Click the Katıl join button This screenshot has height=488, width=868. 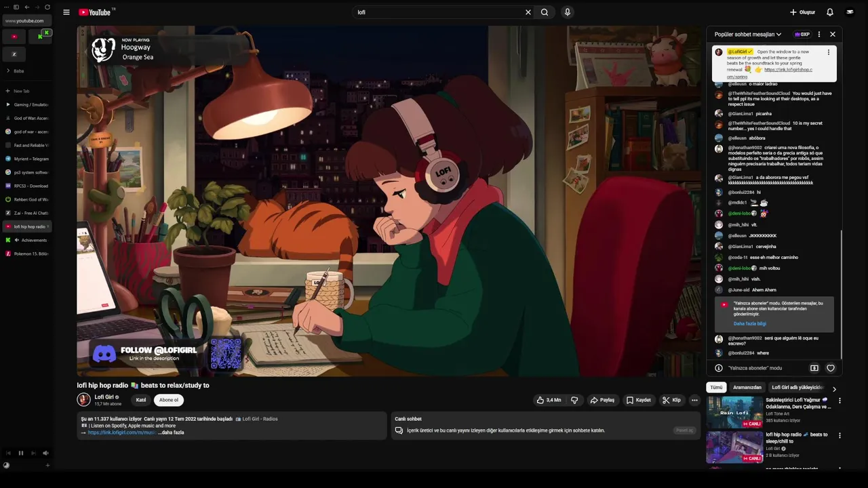click(x=141, y=400)
